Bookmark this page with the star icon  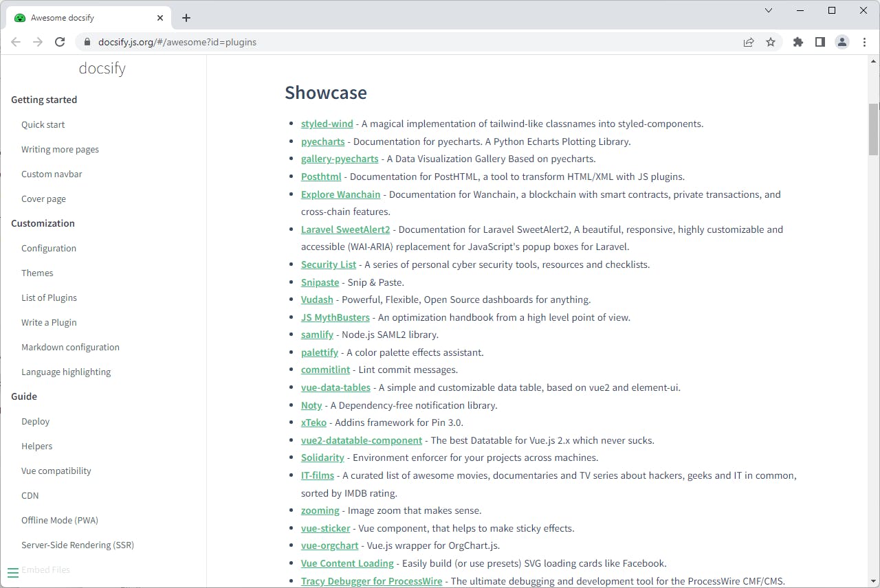click(771, 42)
